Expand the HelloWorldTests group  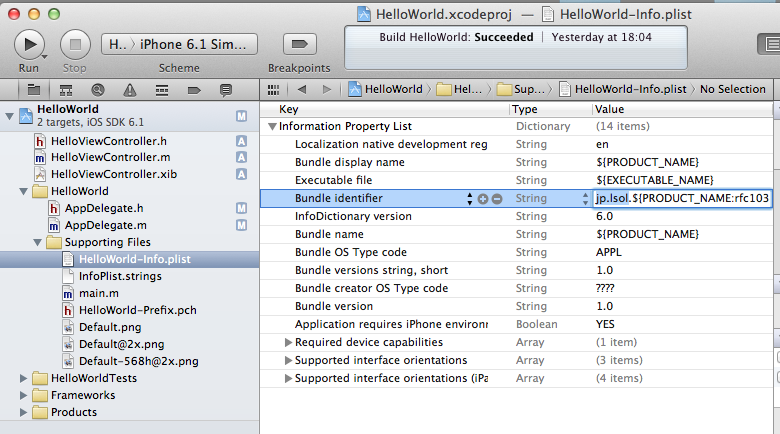click(23, 379)
